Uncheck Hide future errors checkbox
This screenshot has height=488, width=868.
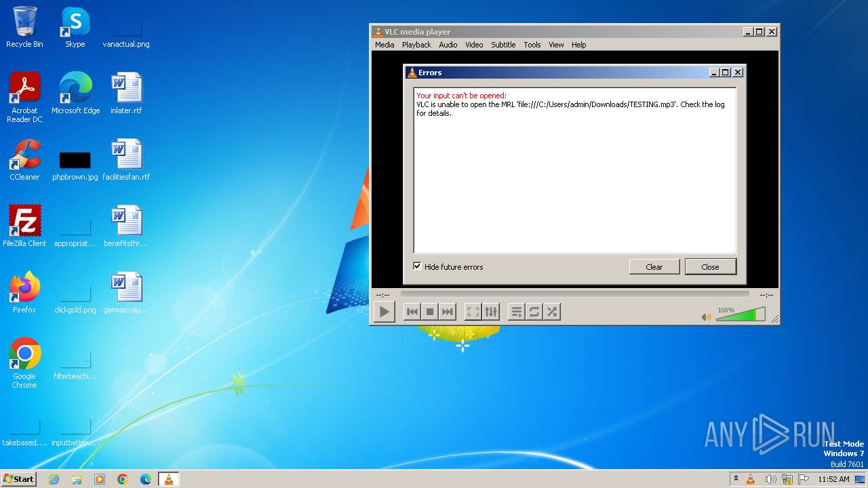pyautogui.click(x=418, y=266)
